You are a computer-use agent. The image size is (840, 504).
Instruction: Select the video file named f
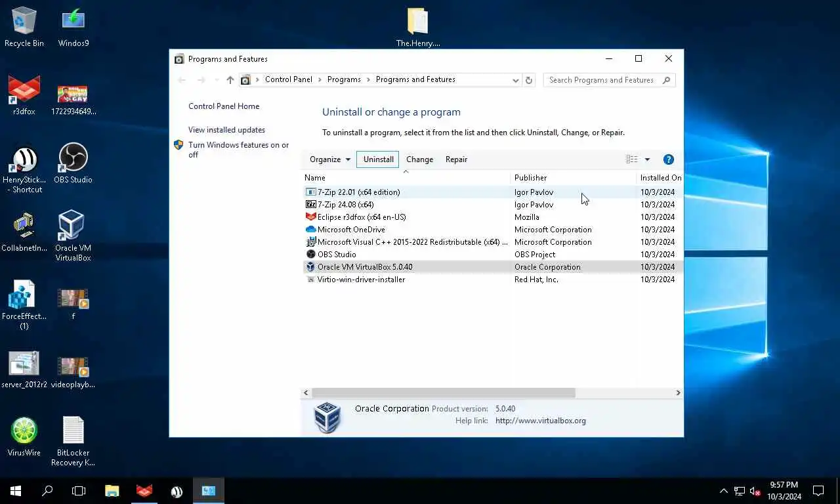(73, 304)
